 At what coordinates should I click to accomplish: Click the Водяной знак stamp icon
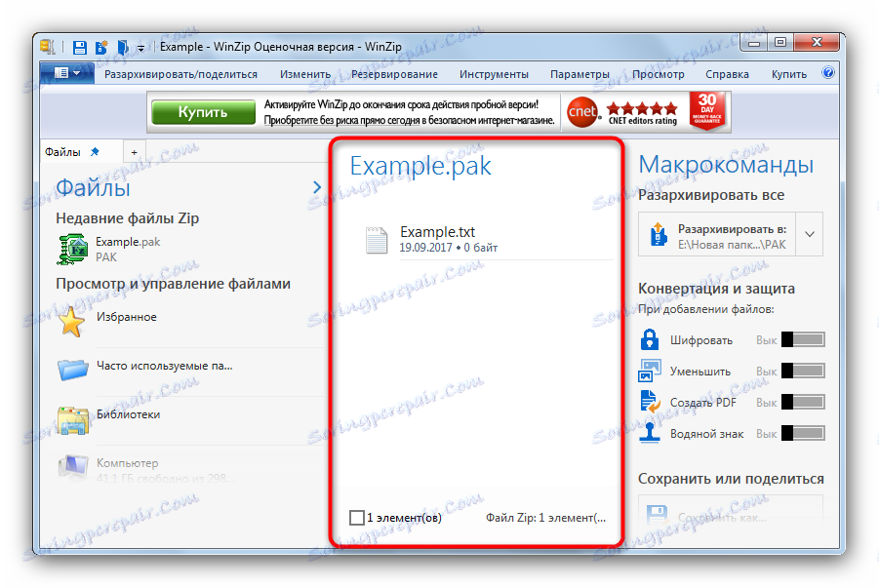[x=650, y=433]
